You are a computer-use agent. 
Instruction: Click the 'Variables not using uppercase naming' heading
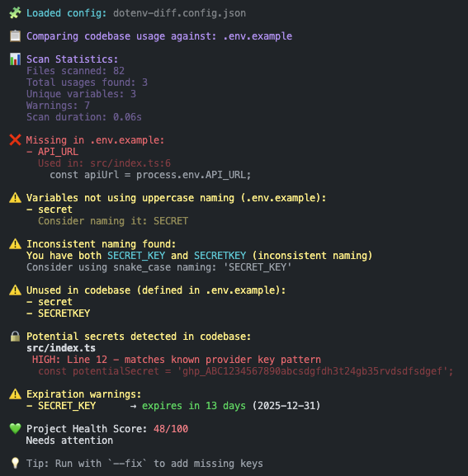176,198
